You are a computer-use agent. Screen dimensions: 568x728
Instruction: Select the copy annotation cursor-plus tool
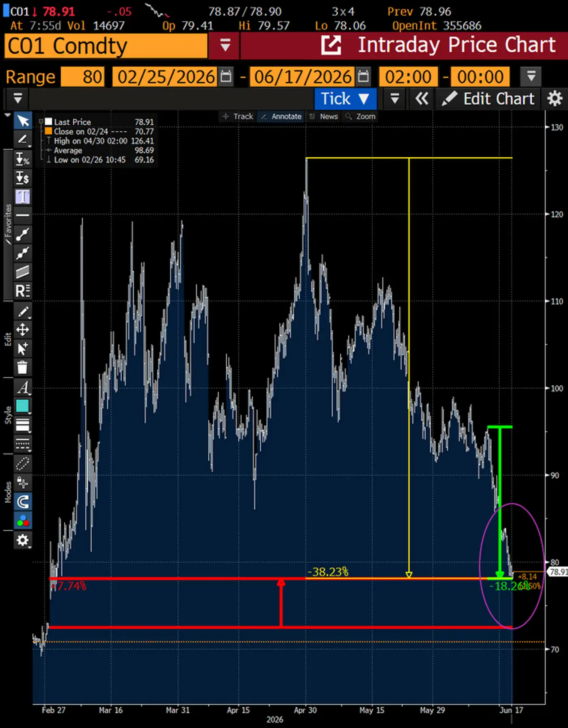coord(23,348)
